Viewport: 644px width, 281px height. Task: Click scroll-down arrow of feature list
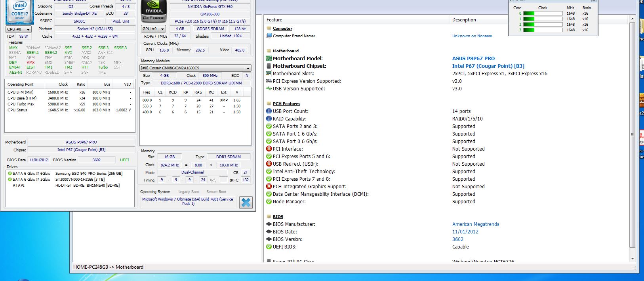point(632,258)
